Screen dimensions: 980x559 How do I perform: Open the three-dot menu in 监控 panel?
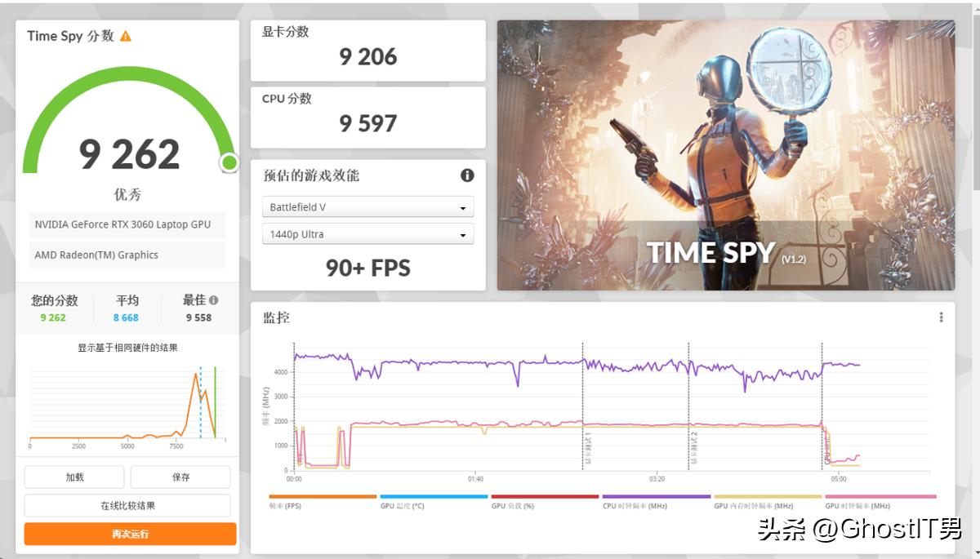point(941,317)
